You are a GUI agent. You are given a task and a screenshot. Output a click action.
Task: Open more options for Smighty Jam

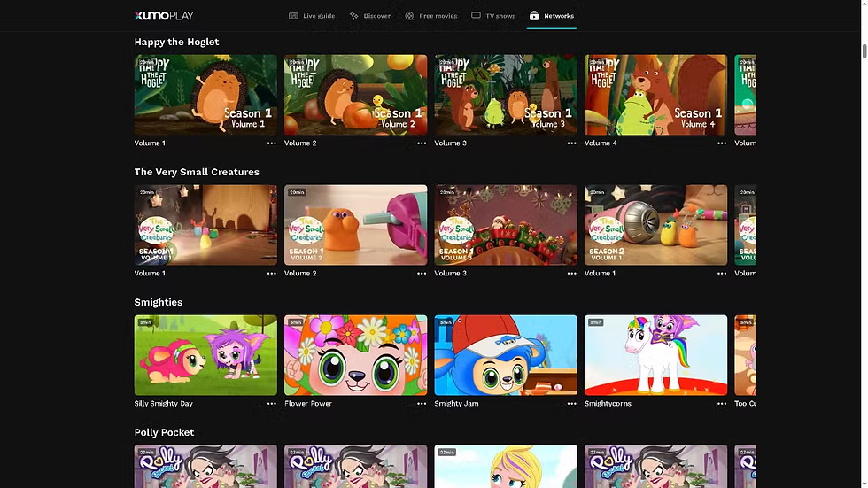571,404
